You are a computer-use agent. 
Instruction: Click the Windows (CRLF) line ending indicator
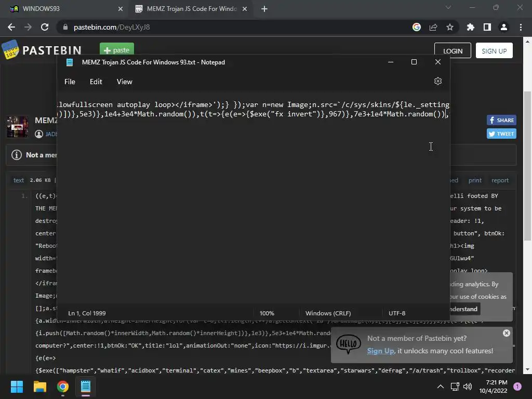coord(328,313)
